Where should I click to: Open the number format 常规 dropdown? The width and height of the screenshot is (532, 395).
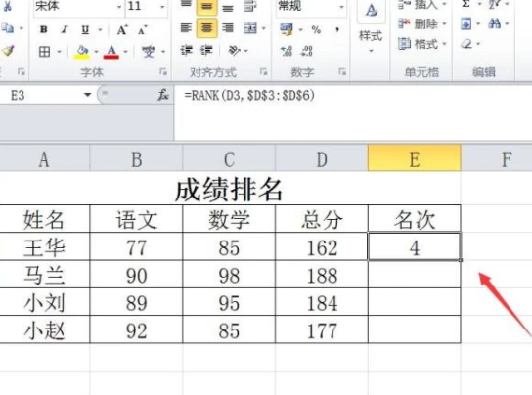point(341,7)
